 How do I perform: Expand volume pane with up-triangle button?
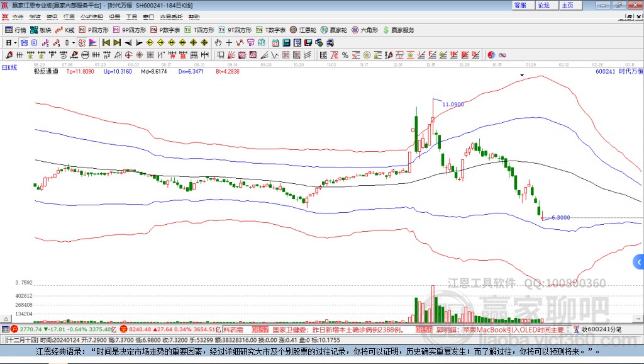[x=6, y=319]
